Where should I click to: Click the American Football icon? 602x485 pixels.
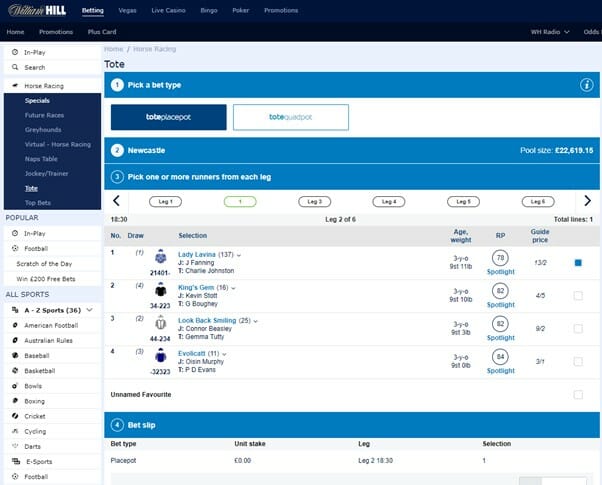15,325
